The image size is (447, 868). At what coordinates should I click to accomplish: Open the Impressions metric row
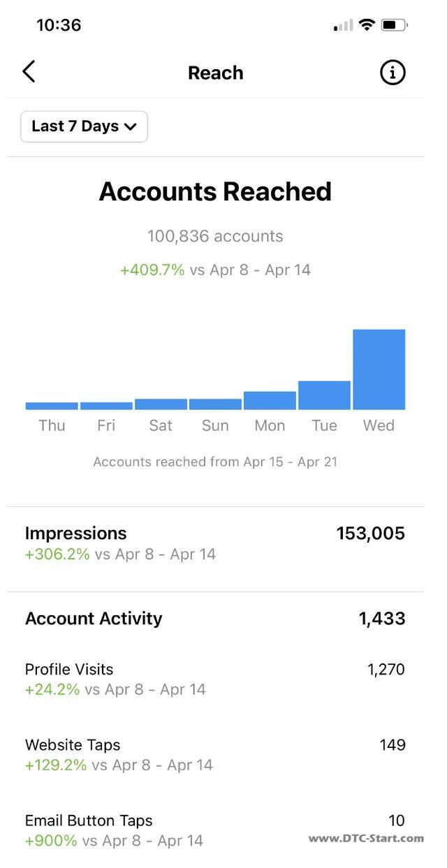(x=215, y=543)
